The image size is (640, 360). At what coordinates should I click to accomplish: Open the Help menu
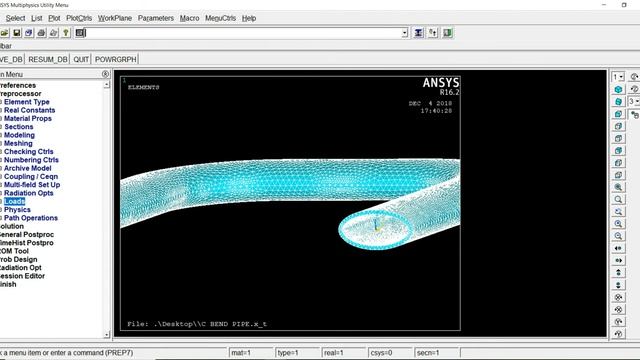tap(249, 18)
